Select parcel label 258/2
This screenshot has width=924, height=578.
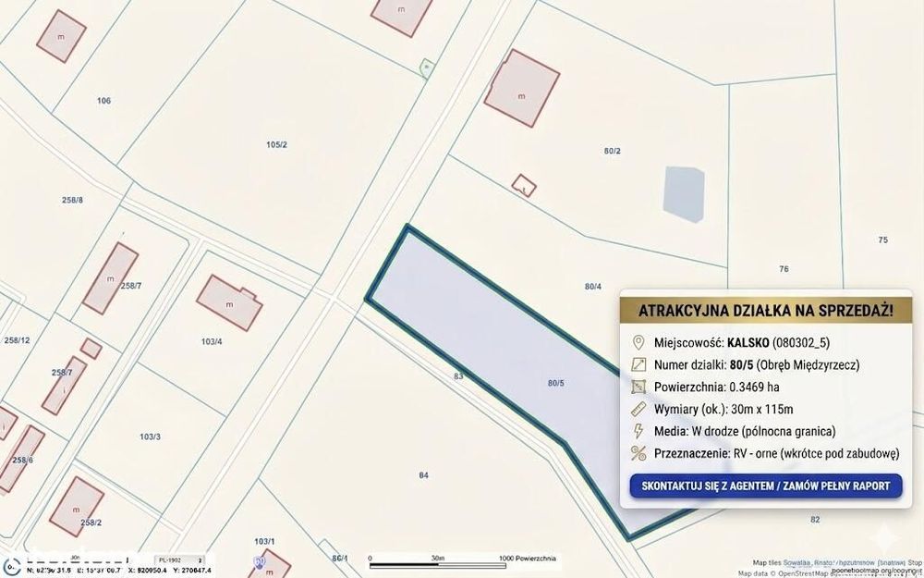point(91,523)
